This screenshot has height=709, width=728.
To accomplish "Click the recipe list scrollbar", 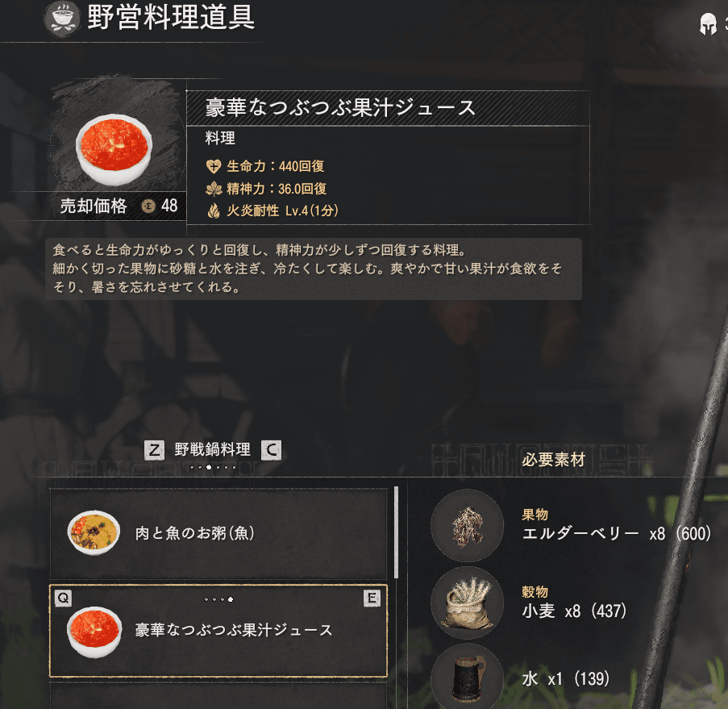I will [396, 532].
